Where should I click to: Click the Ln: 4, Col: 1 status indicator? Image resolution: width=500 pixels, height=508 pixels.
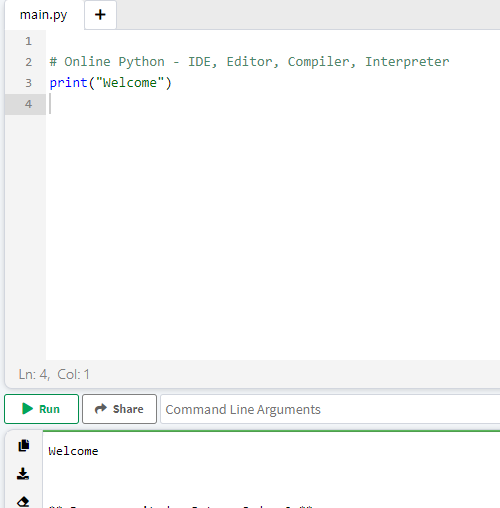pyautogui.click(x=54, y=374)
